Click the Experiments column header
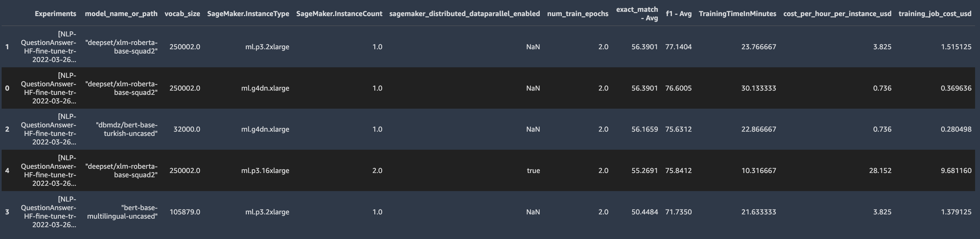The height and width of the screenshot is (239, 980). tap(55, 14)
